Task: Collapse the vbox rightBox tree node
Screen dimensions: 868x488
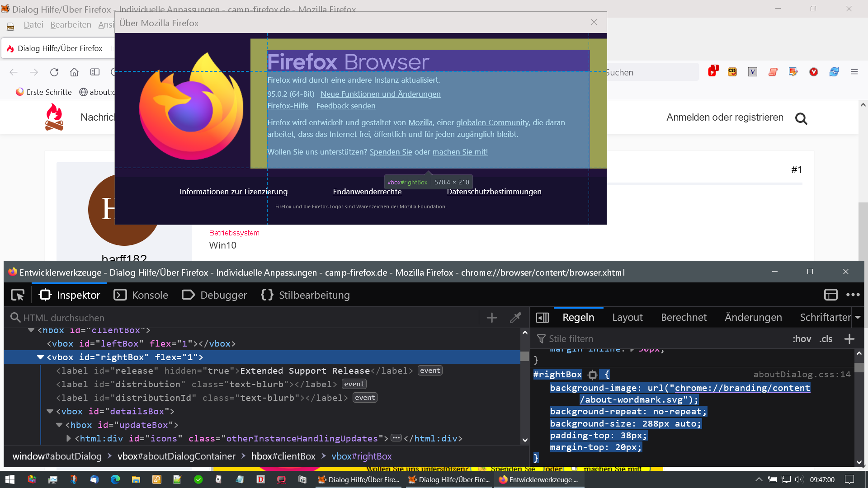Action: (40, 357)
